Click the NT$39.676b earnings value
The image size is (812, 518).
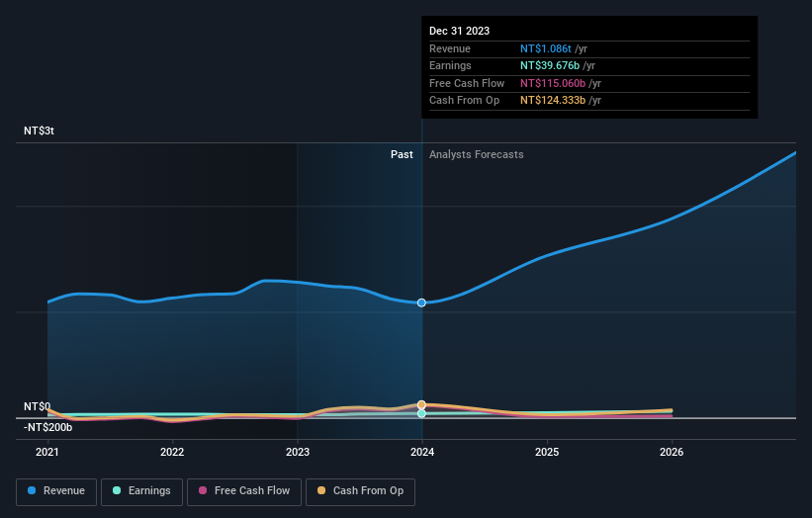(x=550, y=65)
